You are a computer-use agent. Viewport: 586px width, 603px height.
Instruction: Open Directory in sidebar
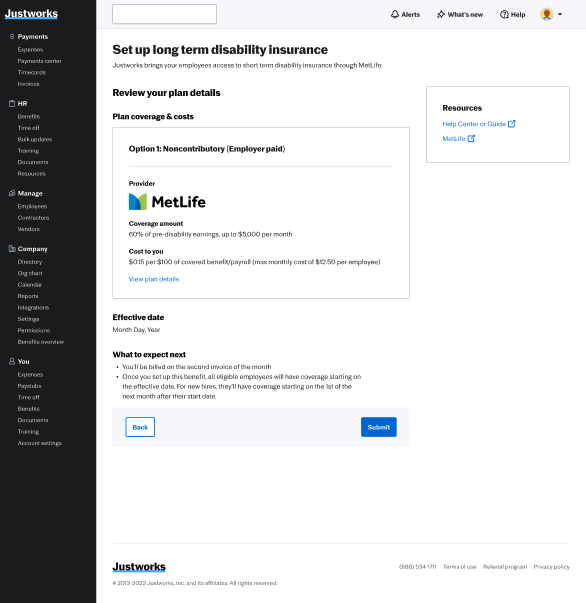coord(30,262)
